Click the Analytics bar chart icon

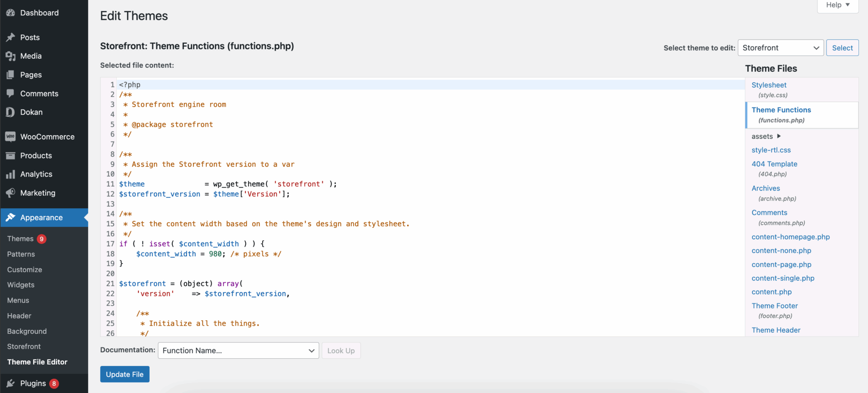tap(10, 174)
